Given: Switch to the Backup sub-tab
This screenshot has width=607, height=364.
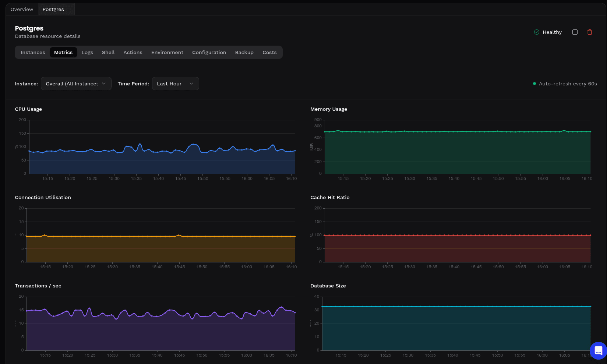Looking at the screenshot, I should click(x=244, y=52).
